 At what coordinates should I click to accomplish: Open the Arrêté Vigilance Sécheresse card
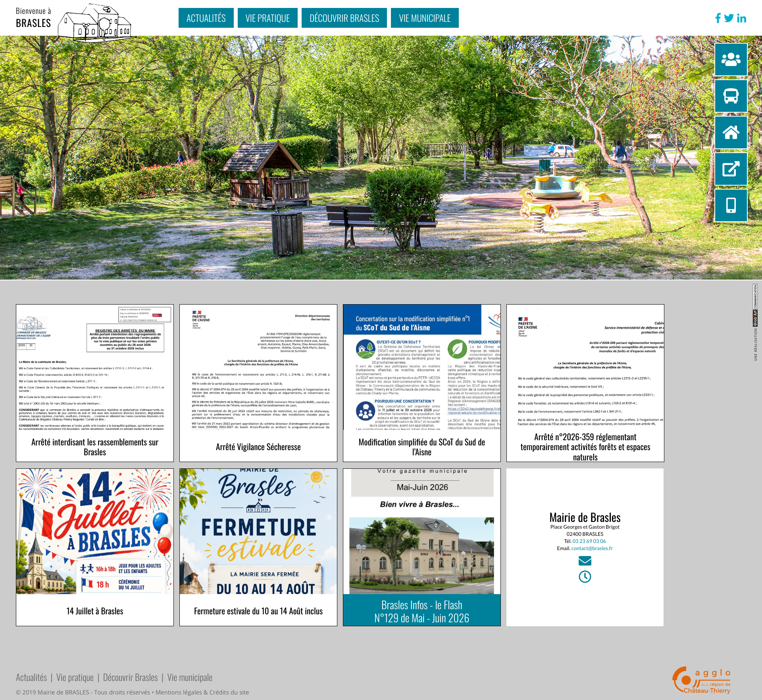click(x=258, y=383)
